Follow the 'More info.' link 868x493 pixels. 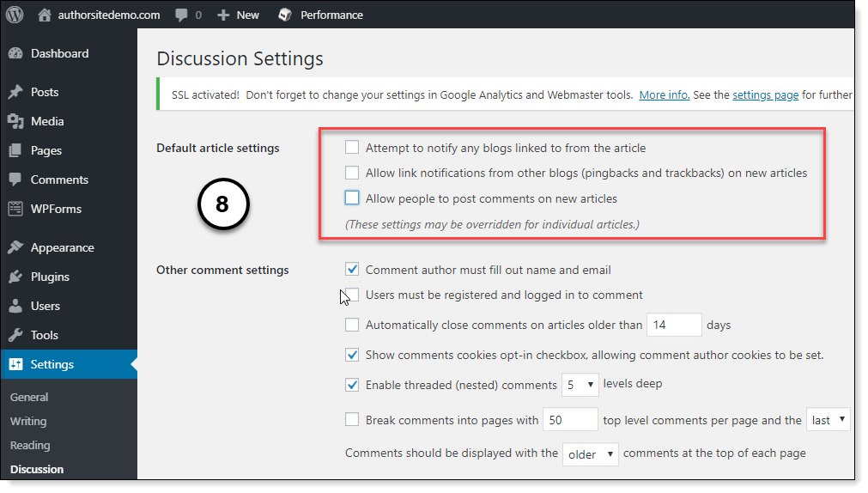[665, 95]
